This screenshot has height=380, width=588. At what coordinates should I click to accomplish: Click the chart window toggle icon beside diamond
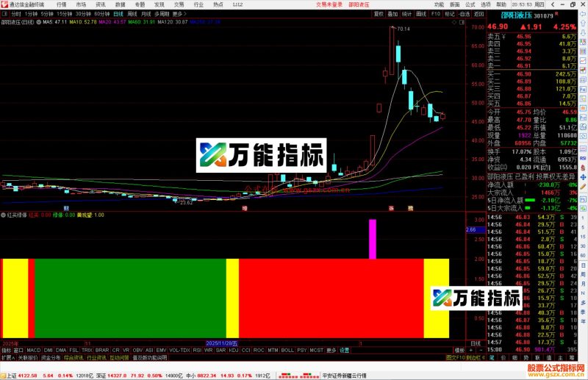pyautogui.click(x=462, y=23)
